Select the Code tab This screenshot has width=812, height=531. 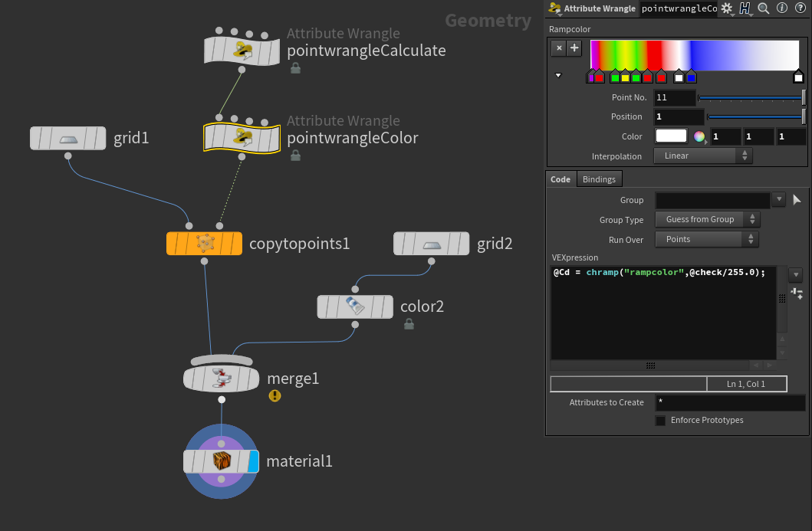pos(561,179)
